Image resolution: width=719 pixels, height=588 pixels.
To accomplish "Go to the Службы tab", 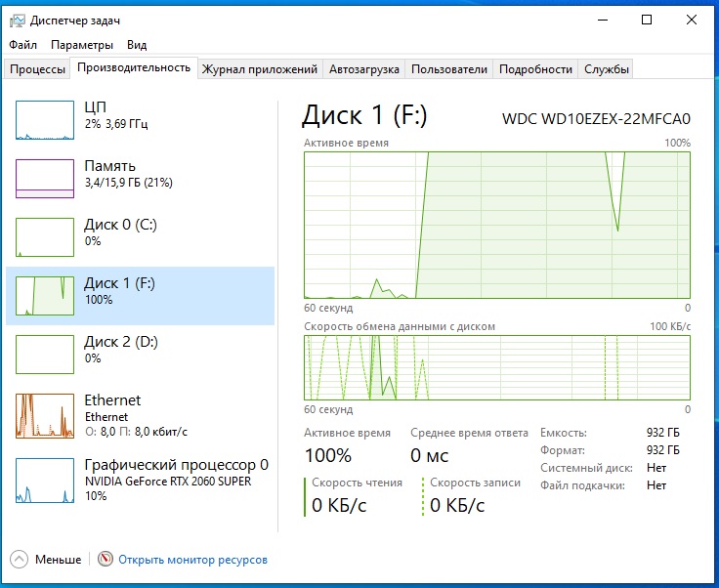I will pos(607,69).
